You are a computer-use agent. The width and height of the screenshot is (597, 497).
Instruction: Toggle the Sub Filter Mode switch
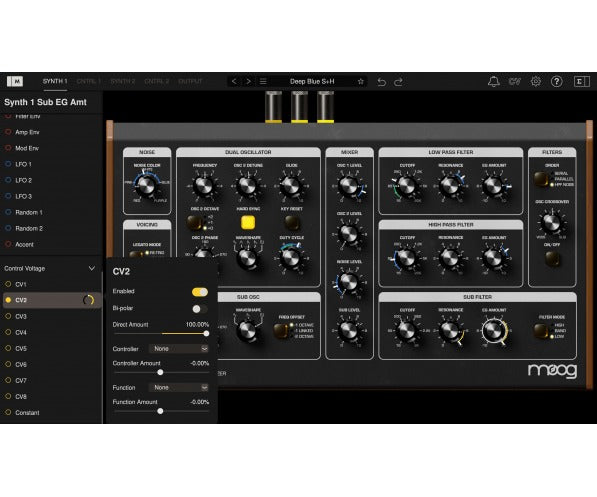[x=541, y=331]
